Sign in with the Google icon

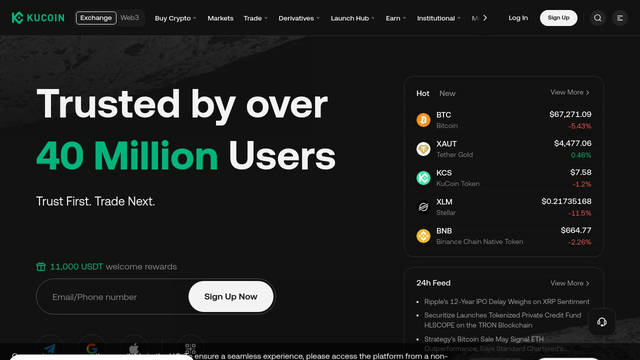pos(92,348)
